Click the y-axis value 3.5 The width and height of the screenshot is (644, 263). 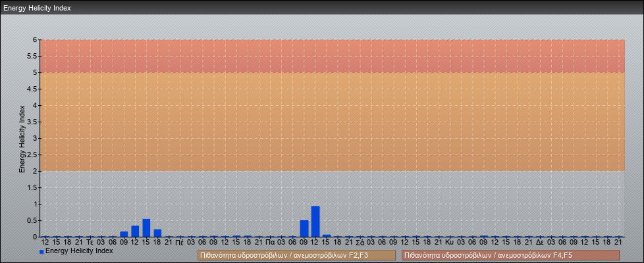coord(32,122)
